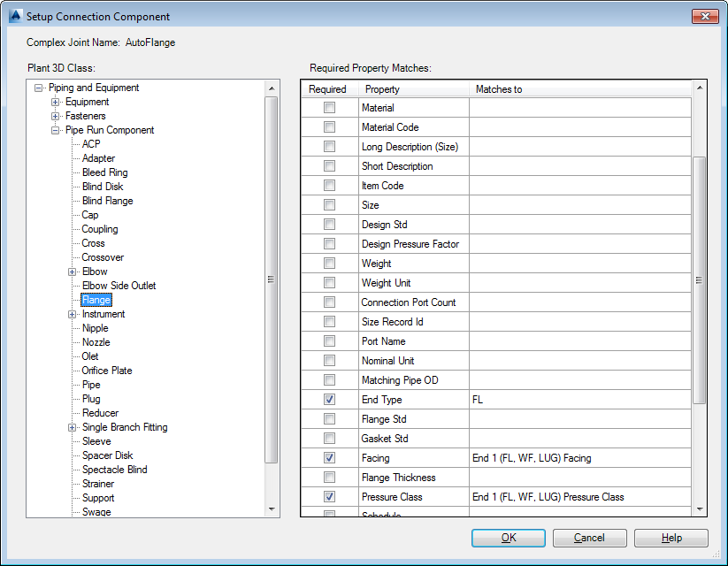Enable the Material required checkbox

[329, 108]
